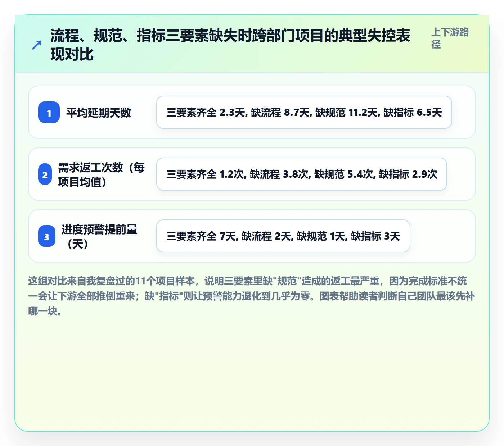Click the '平均延期天数' row label
Screen dimensions: 504x446
(99, 113)
